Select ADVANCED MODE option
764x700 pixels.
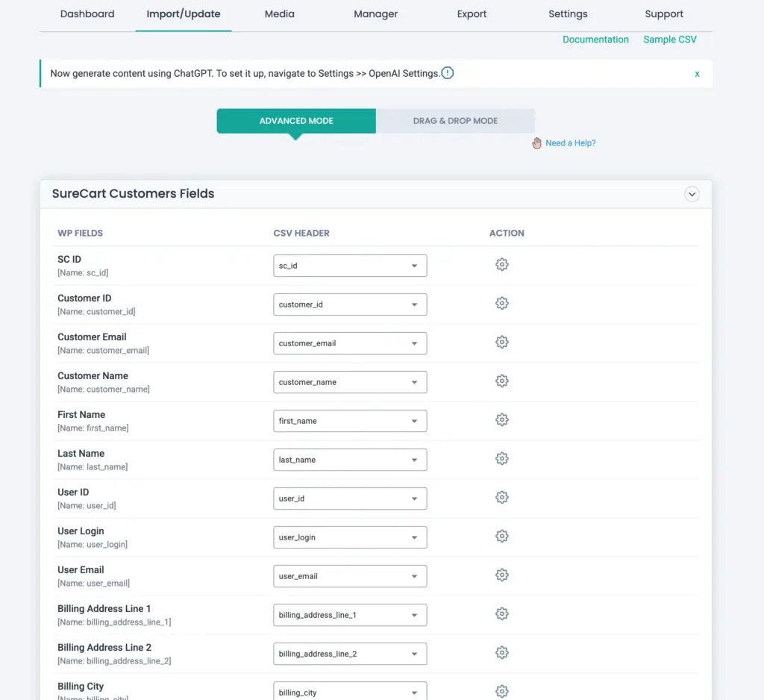coord(295,120)
